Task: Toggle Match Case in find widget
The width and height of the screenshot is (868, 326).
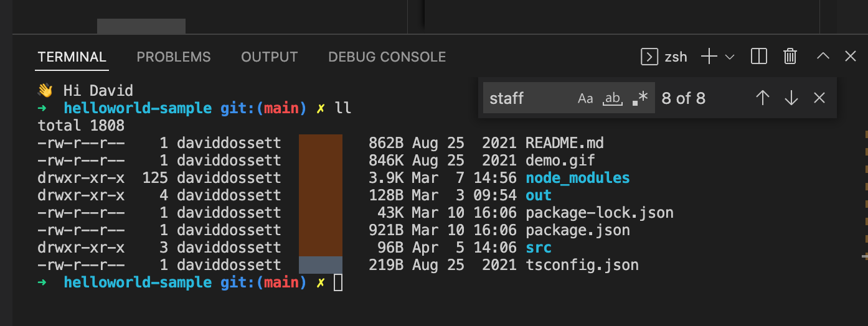Action: click(585, 98)
